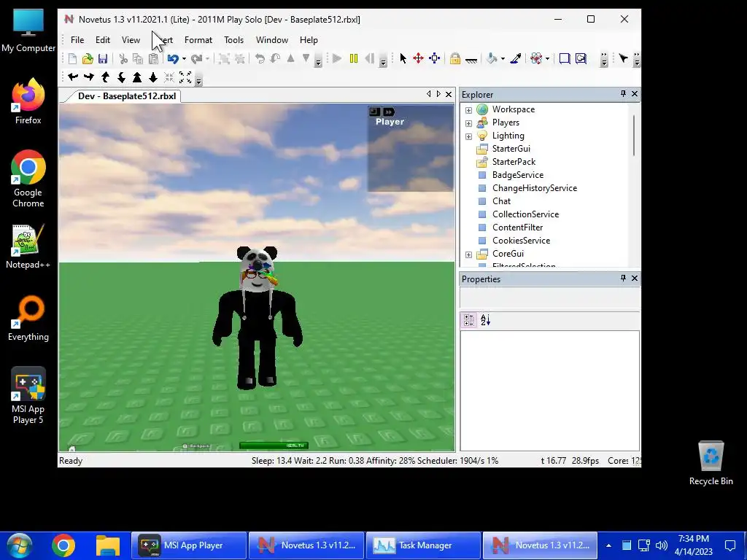Switch Properties to categorized view
The image size is (747, 560).
tap(469, 320)
